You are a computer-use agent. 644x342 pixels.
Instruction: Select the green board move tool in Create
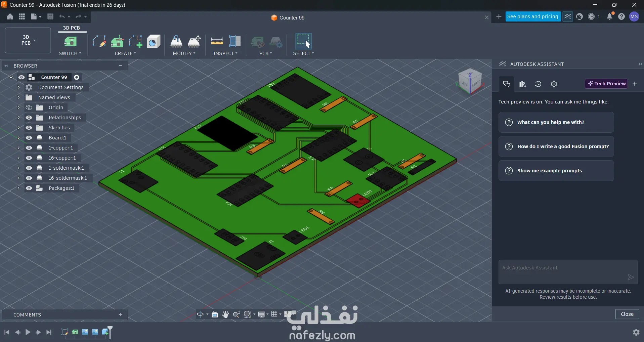click(x=117, y=42)
